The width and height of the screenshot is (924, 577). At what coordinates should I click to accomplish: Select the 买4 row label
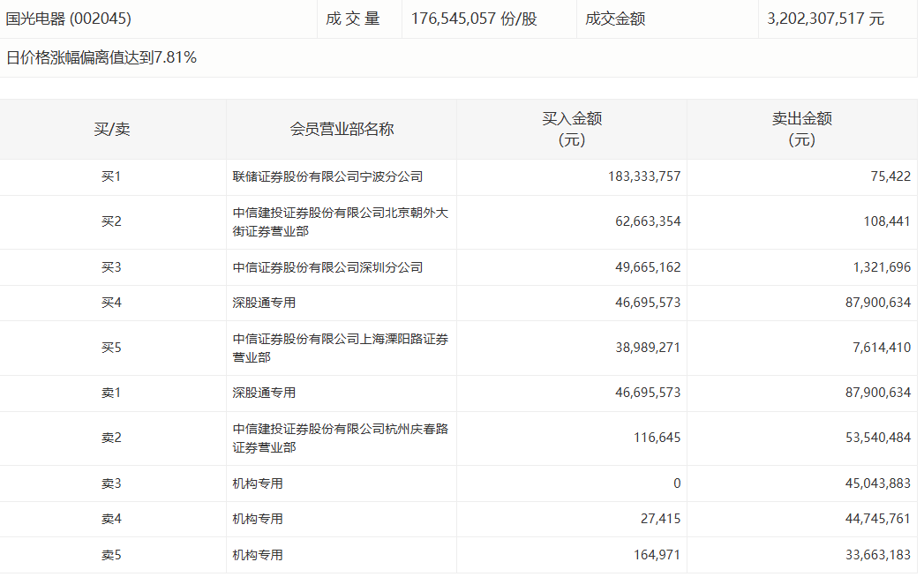[x=111, y=303]
